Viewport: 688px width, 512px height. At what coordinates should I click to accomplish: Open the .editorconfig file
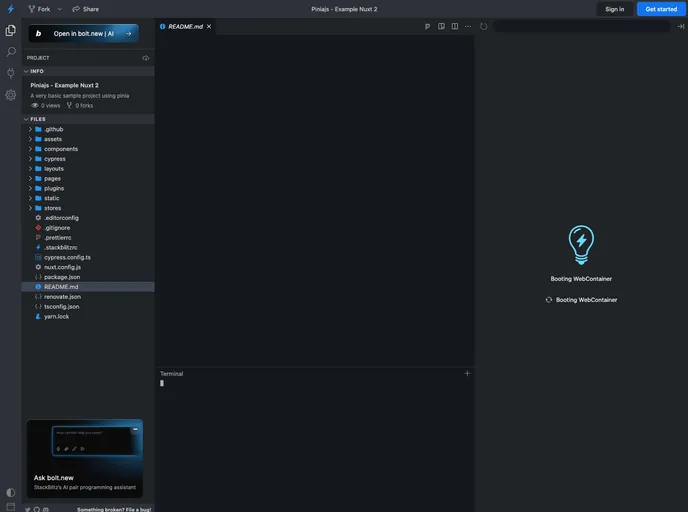tap(88, 218)
